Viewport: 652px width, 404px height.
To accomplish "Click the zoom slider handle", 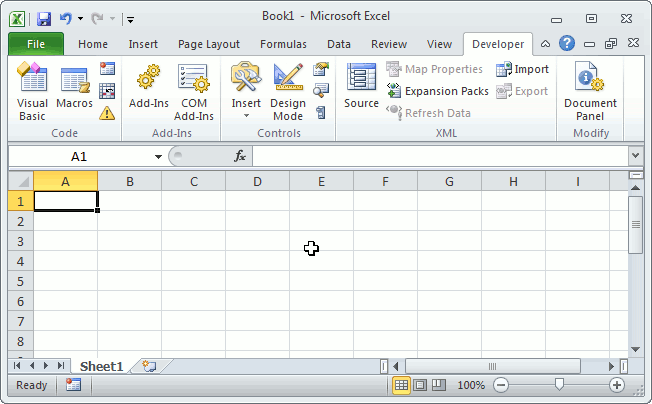I will [x=559, y=385].
